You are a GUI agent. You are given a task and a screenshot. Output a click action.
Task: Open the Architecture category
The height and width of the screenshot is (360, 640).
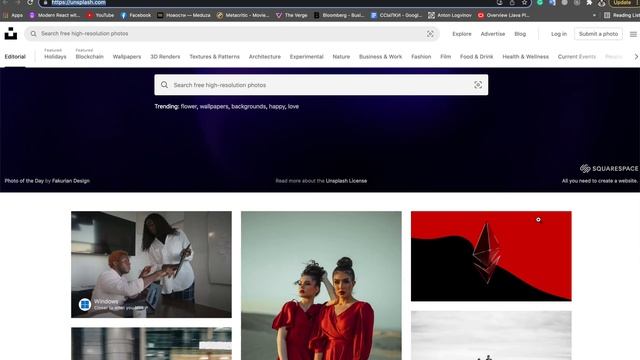pyautogui.click(x=264, y=57)
